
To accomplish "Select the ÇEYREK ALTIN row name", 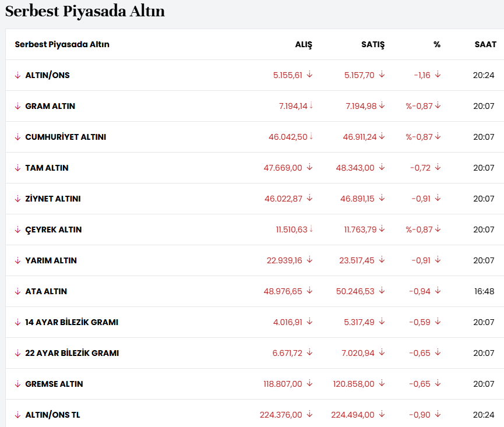I will (x=53, y=230).
